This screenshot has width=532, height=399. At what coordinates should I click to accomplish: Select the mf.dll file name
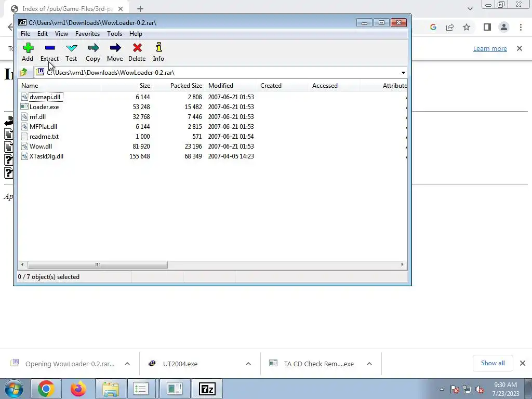[x=37, y=117]
